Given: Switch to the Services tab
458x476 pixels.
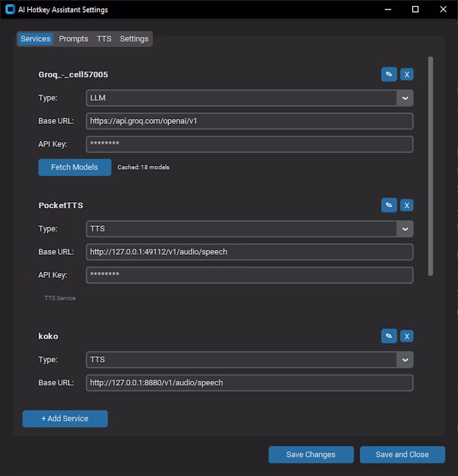Looking at the screenshot, I should click(36, 39).
